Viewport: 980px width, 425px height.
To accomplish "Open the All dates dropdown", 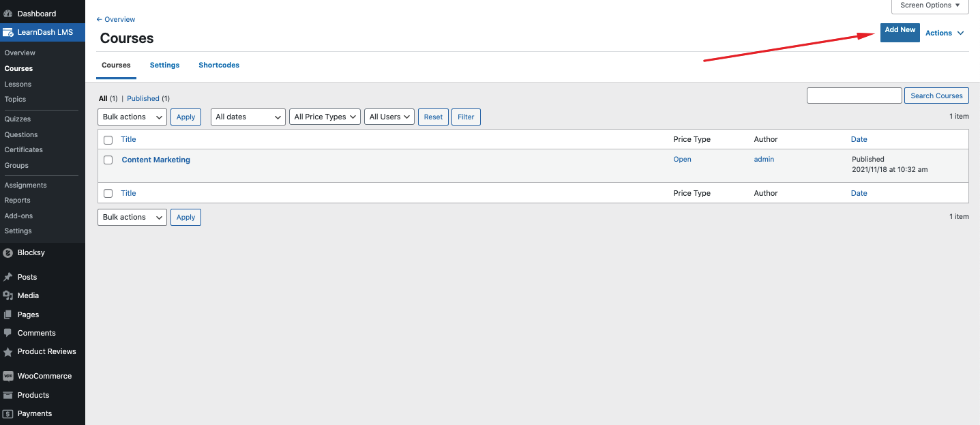I will tap(248, 117).
